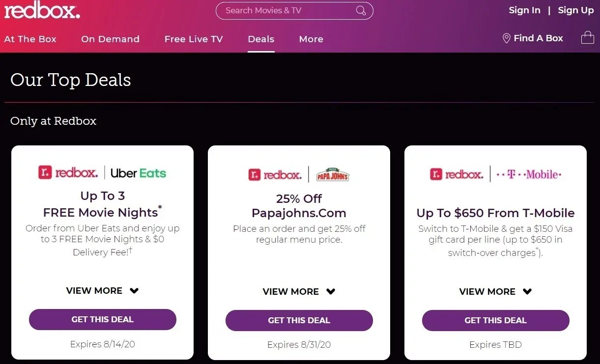Click GET THIS DEAL for the Papa John's offer
The image size is (600, 364).
299,320
